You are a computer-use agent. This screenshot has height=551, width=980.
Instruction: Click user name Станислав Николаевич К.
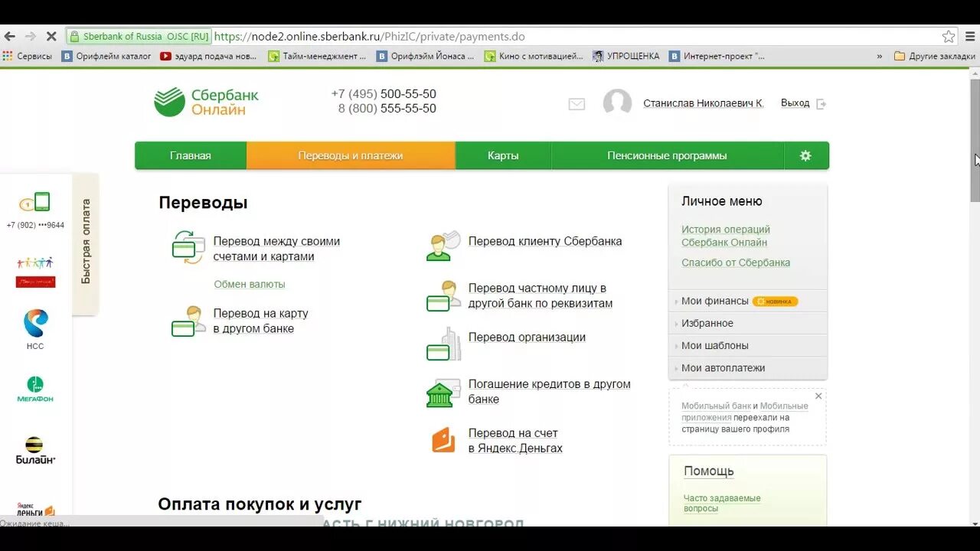coord(704,103)
